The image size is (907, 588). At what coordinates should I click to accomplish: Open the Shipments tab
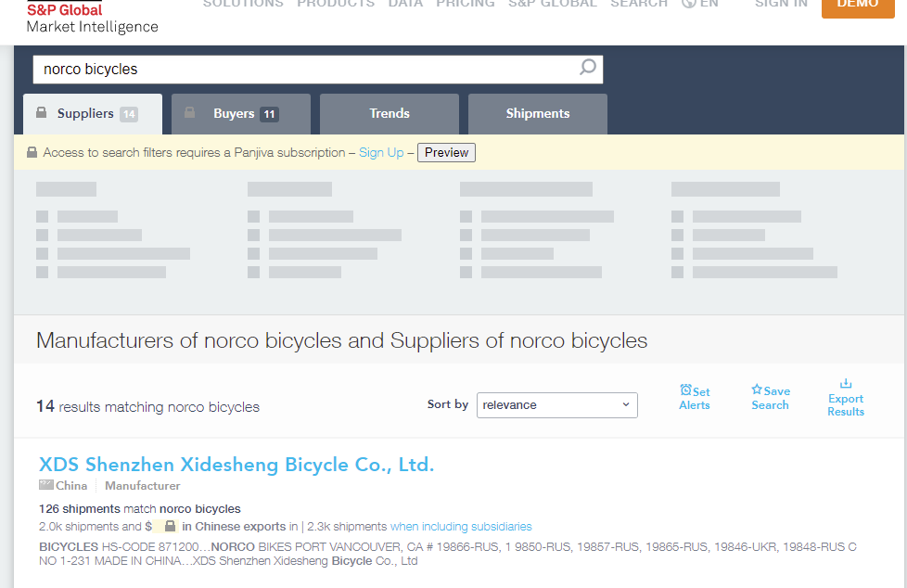(537, 114)
